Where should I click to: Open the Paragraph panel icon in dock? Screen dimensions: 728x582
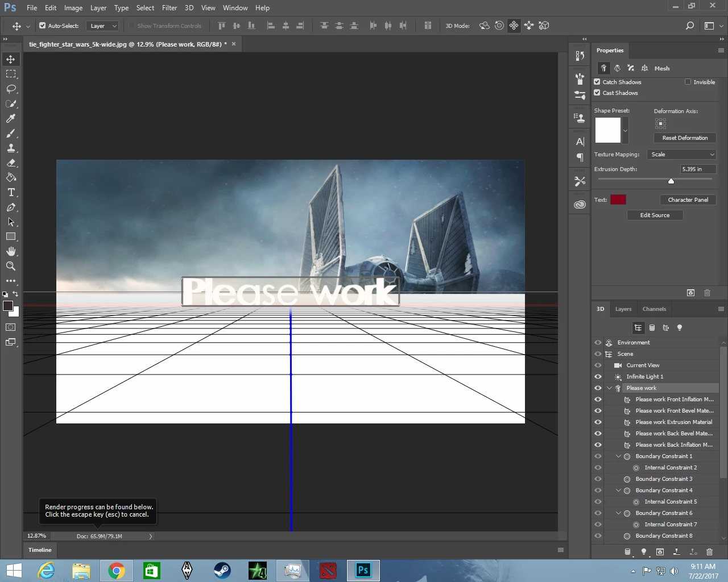click(x=580, y=157)
